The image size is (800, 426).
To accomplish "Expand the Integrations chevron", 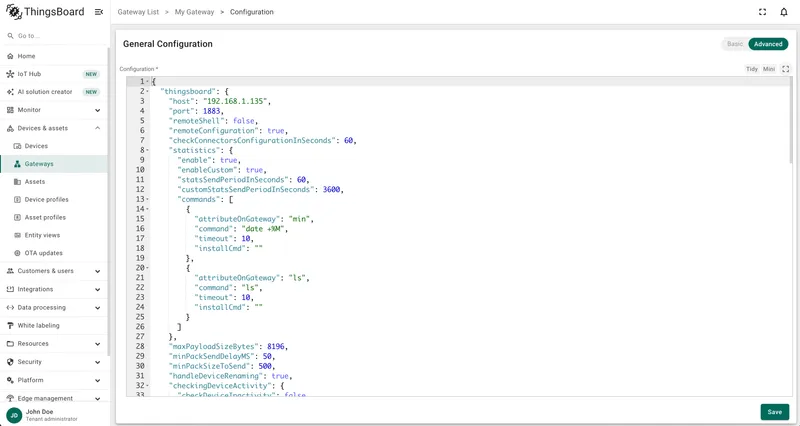I will click(x=97, y=290).
